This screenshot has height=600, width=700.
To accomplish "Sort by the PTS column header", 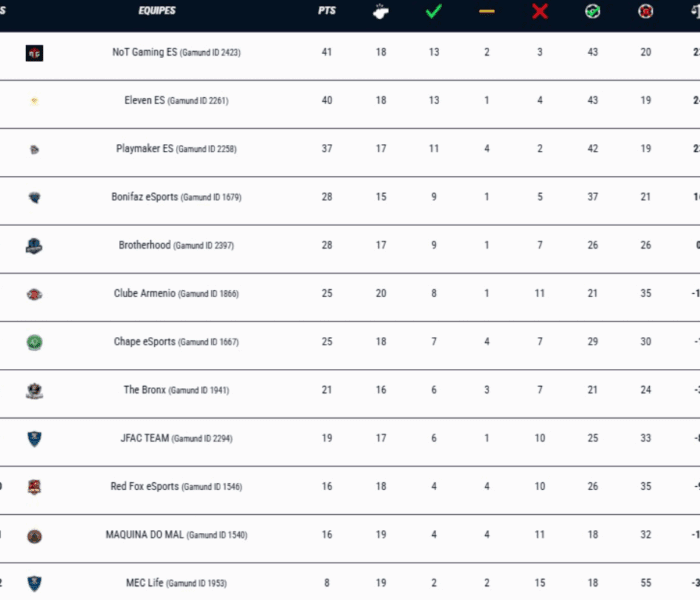I will pos(326,11).
